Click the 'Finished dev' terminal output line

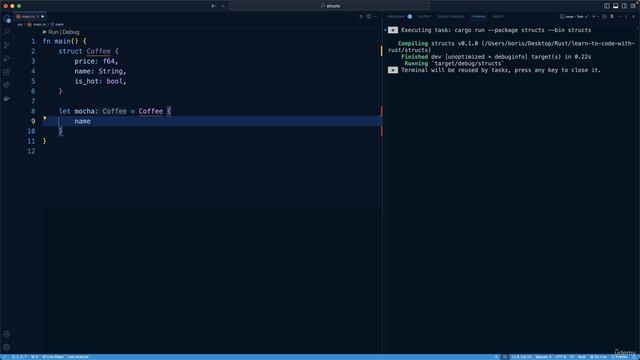click(x=496, y=57)
